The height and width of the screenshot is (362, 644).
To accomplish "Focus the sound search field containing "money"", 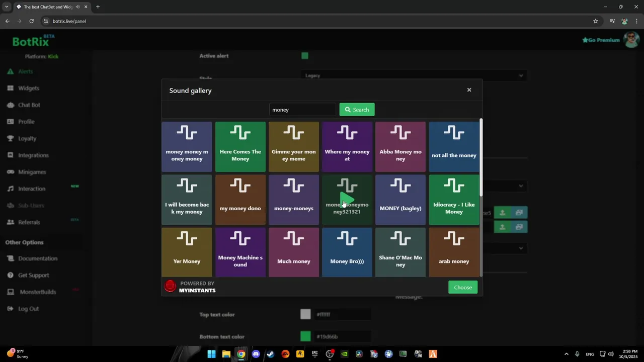I will point(302,110).
